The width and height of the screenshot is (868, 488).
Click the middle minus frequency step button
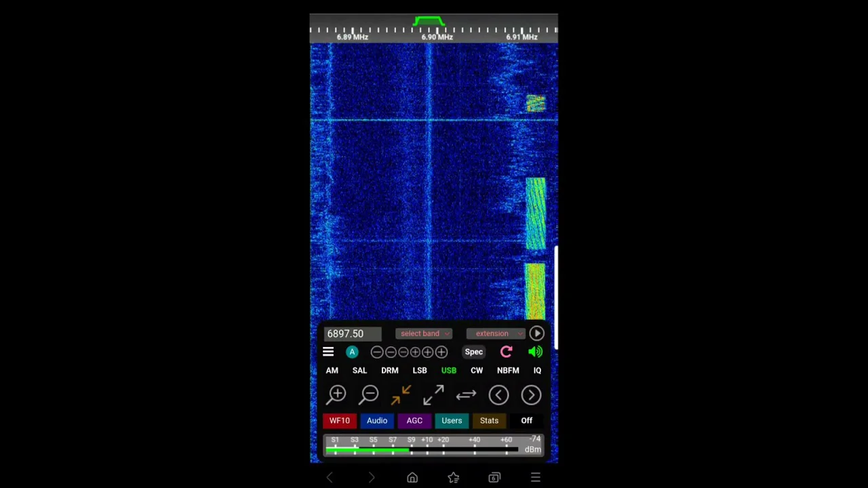(x=390, y=352)
